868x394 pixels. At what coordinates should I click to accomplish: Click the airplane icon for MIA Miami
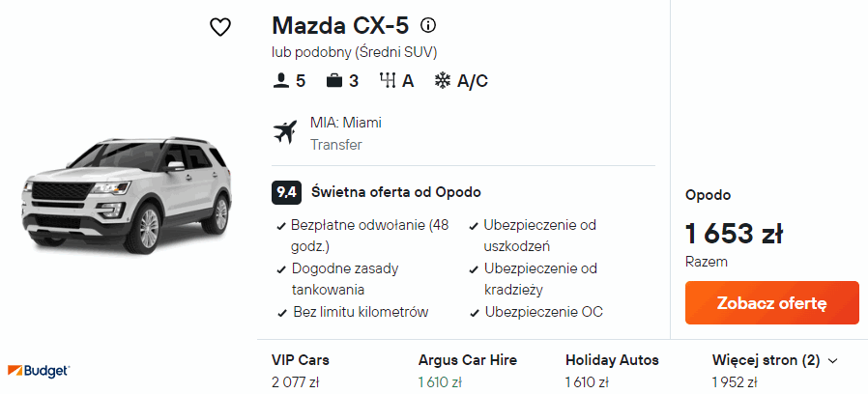pyautogui.click(x=286, y=132)
